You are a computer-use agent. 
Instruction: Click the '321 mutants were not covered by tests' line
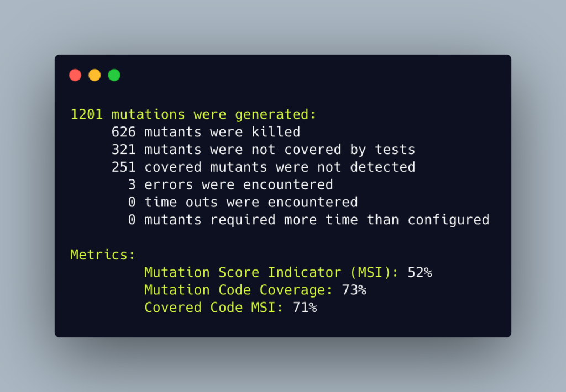pyautogui.click(x=263, y=150)
